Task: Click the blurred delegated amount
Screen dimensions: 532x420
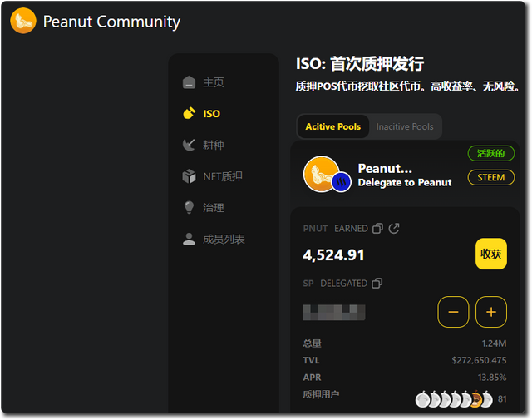Action: (x=334, y=313)
